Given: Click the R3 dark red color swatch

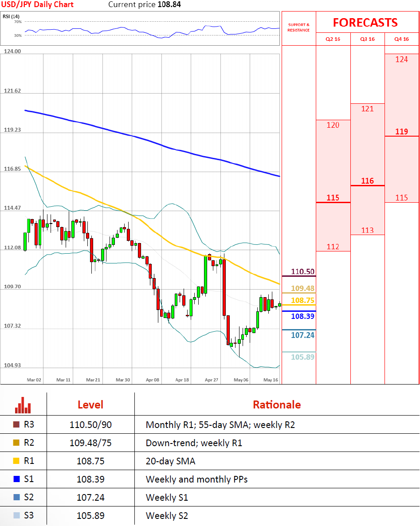Looking at the screenshot, I should 16,424.
